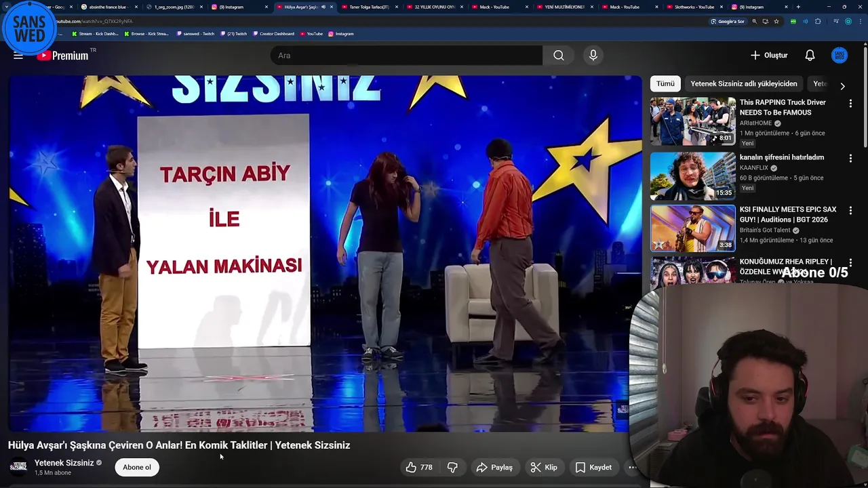This screenshot has width=868, height=488.
Task: Open the YouTube bookmark in bookmarks bar
Action: 311,34
